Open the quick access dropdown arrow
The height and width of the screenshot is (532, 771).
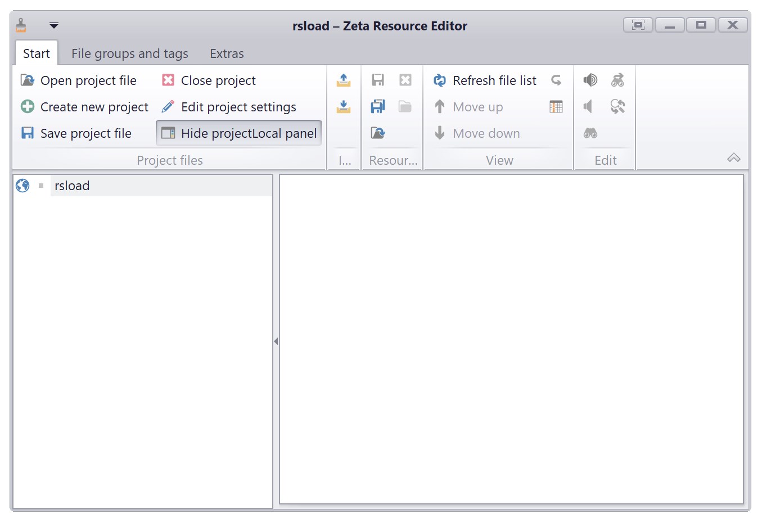(x=54, y=25)
